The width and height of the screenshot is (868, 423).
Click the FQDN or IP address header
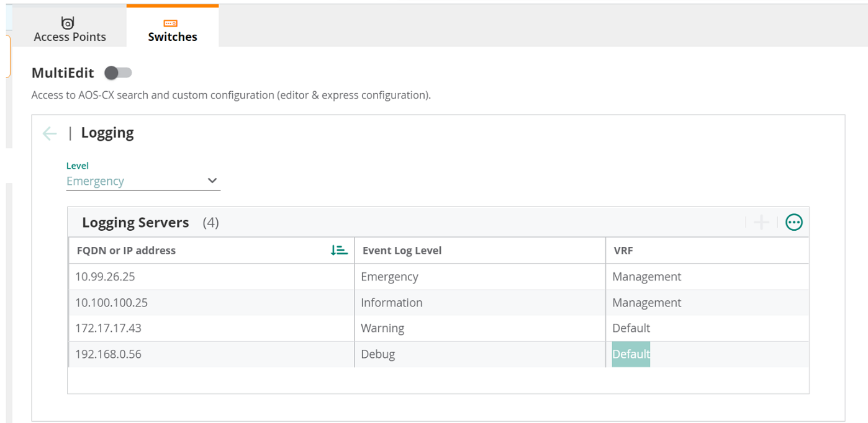click(x=126, y=251)
